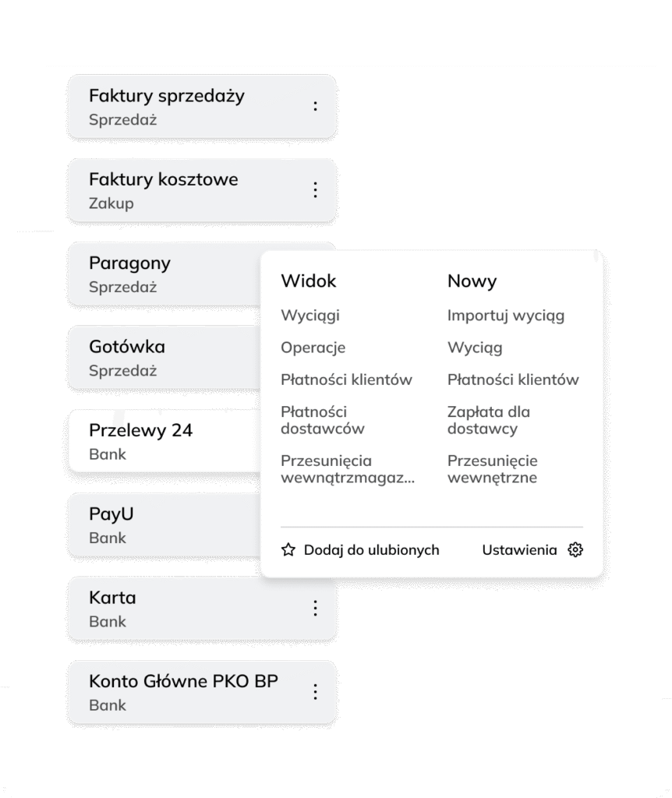
Task: Click the star icon for favorites
Action: 288,549
